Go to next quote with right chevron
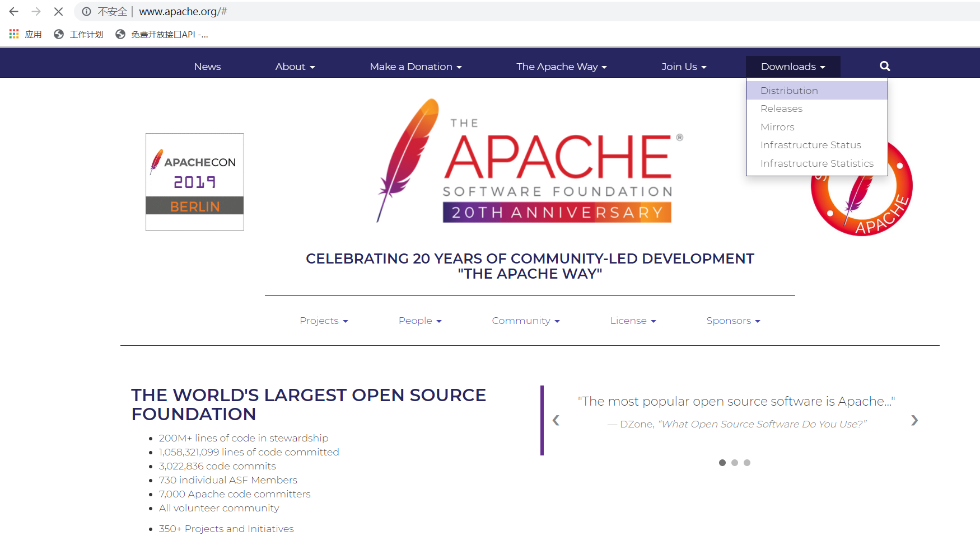The height and width of the screenshot is (536, 980). coord(914,420)
